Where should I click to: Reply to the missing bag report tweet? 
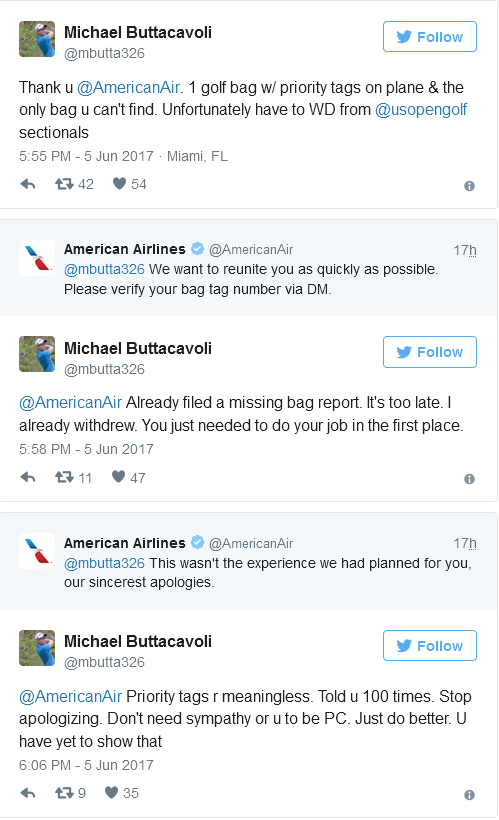(28, 477)
